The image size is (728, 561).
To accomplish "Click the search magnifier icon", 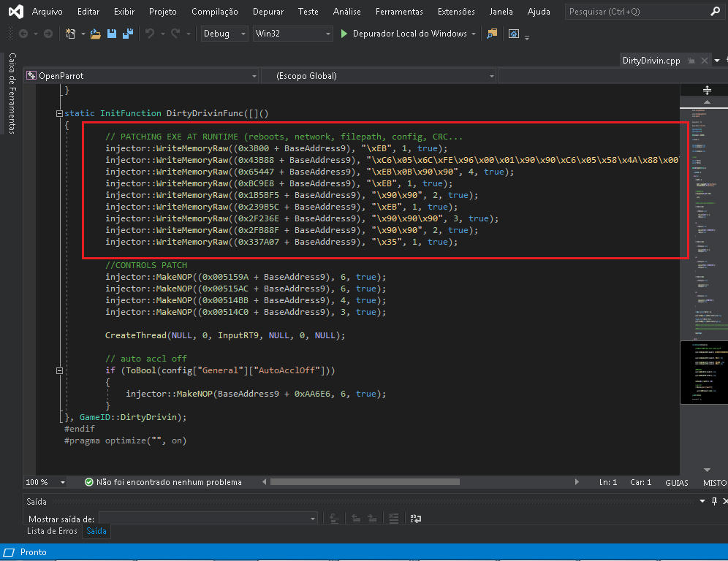I will 715,12.
